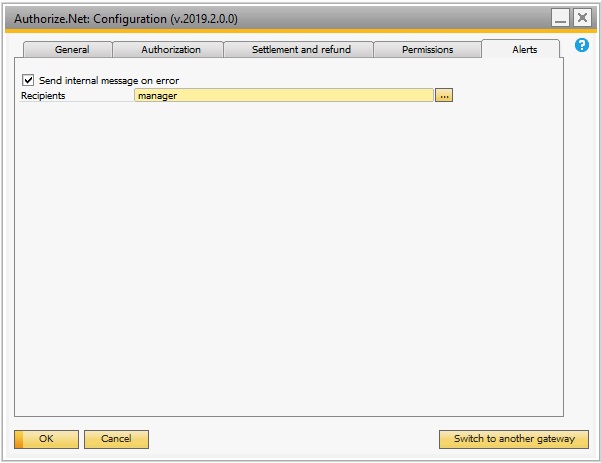
Task: Go to the Permissions tab
Action: 427,49
